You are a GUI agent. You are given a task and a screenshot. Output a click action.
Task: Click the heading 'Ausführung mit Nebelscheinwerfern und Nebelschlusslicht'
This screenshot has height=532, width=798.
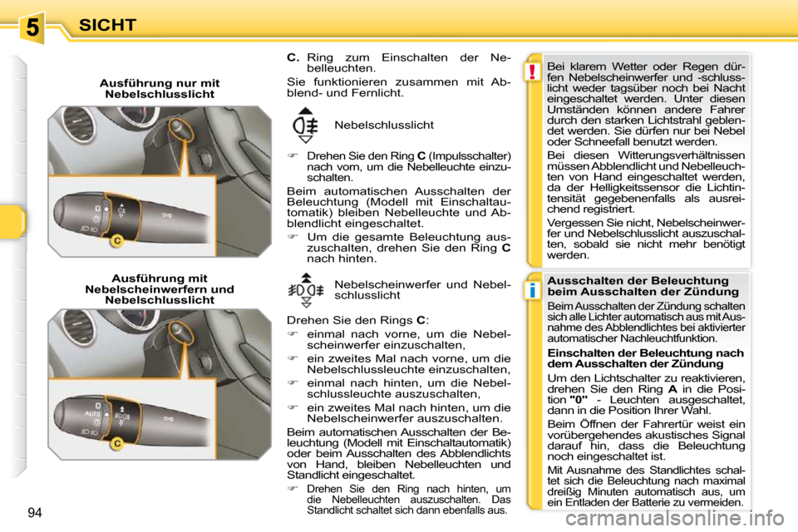click(x=160, y=289)
